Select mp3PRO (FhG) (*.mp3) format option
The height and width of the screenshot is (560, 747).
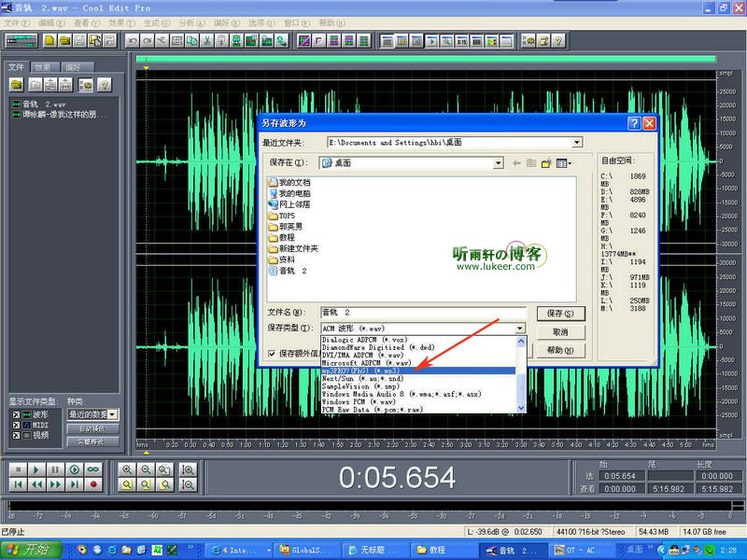coord(417,371)
